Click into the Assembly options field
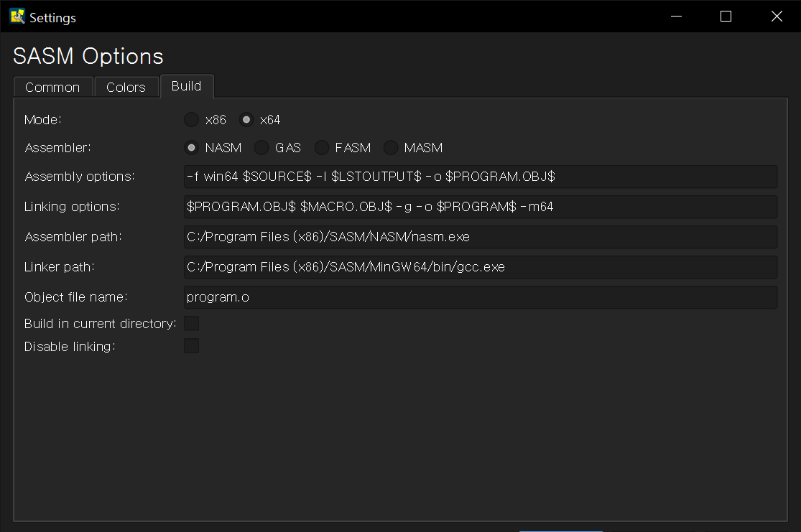Viewport: 801px width, 532px height. tap(480, 177)
